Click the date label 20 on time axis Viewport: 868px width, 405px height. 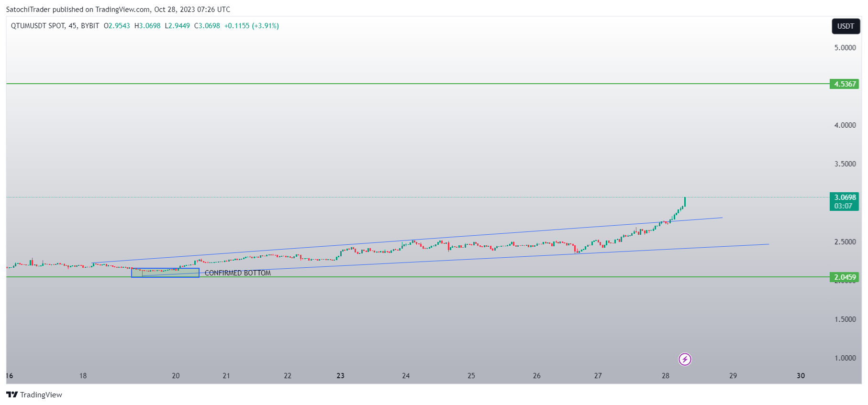coord(176,376)
